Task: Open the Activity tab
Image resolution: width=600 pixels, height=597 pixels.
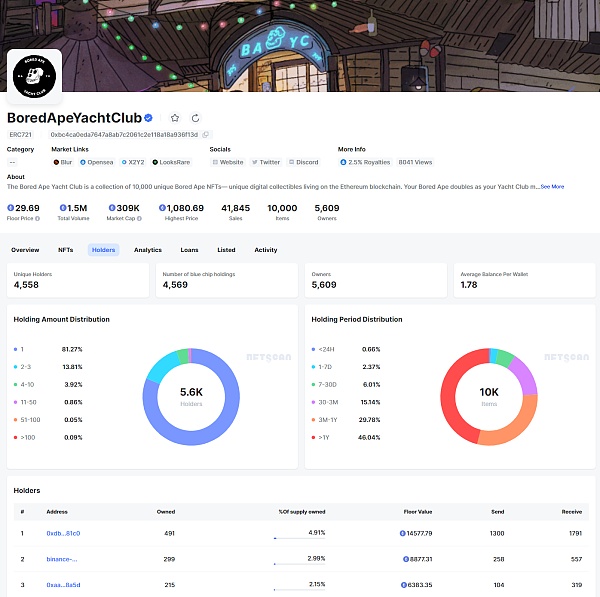Action: click(x=266, y=250)
